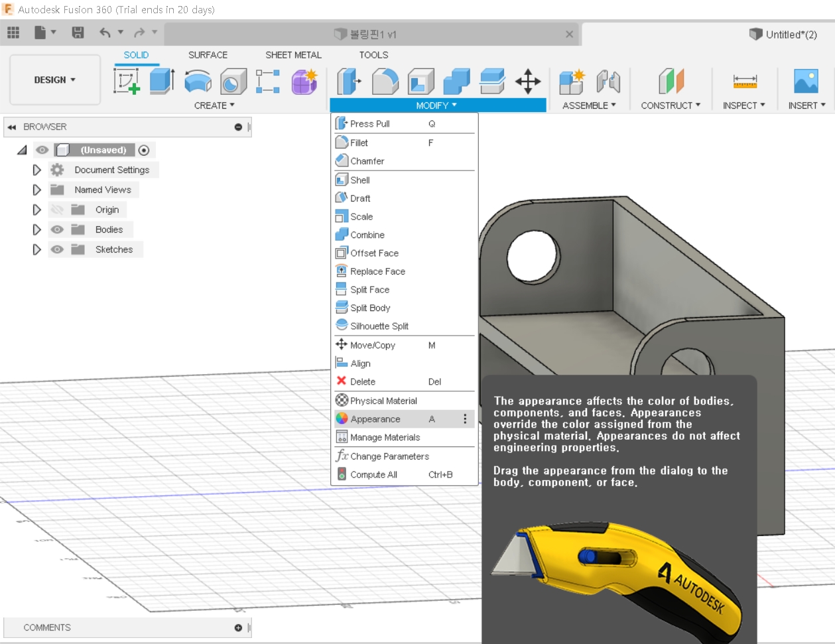Open the INSPECT dropdown menu
This screenshot has height=644, width=835.
coord(744,105)
